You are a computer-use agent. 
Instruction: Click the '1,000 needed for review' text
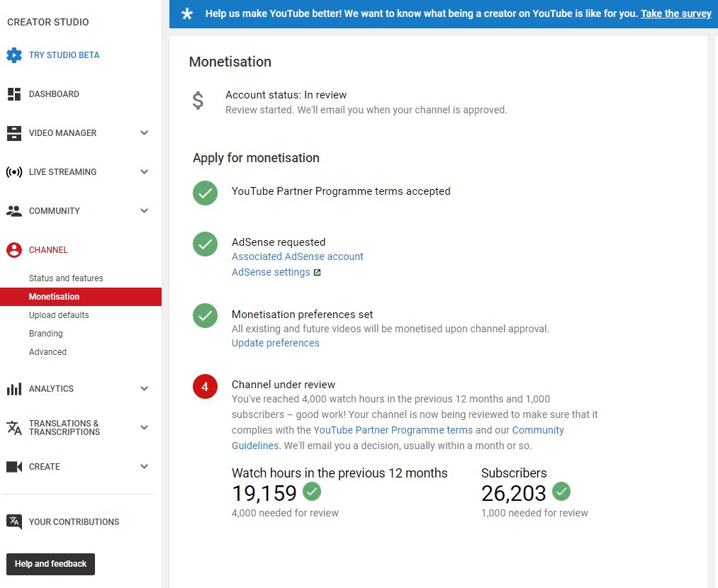534,513
